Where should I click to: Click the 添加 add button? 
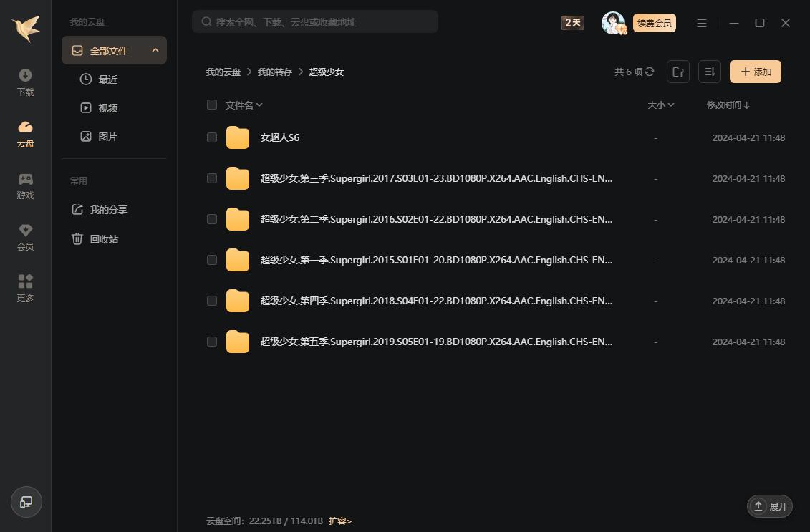point(755,72)
